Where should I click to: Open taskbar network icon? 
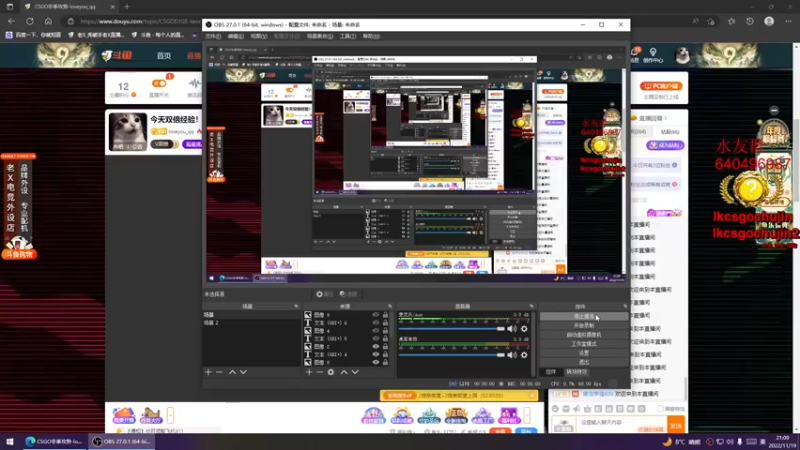720,442
